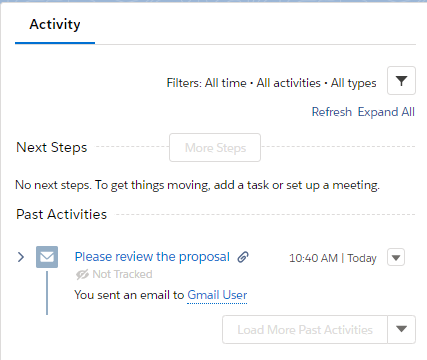
Task: Click the Not Tracked label text
Action: (x=122, y=274)
